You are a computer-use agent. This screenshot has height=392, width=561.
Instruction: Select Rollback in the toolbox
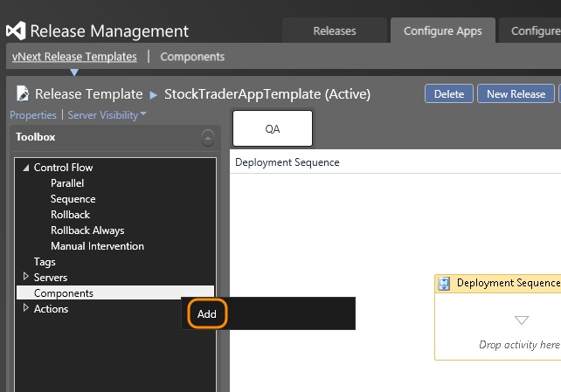pyautogui.click(x=71, y=215)
